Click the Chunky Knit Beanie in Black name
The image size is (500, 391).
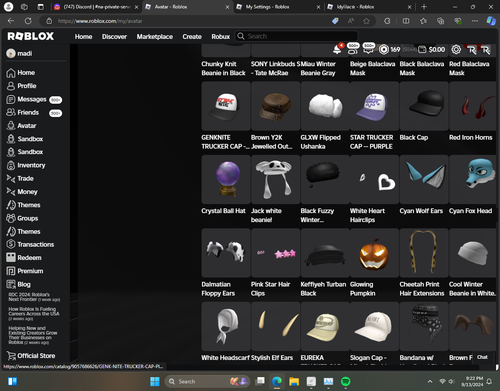tap(223, 68)
